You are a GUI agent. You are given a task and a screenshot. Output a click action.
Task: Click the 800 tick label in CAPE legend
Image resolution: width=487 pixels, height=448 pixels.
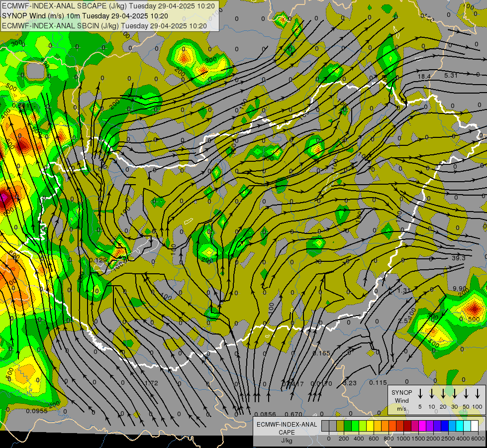[389, 439]
